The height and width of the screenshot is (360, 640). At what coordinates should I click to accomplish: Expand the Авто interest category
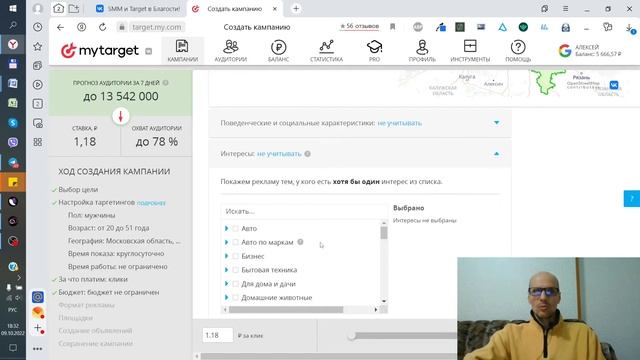click(x=227, y=229)
